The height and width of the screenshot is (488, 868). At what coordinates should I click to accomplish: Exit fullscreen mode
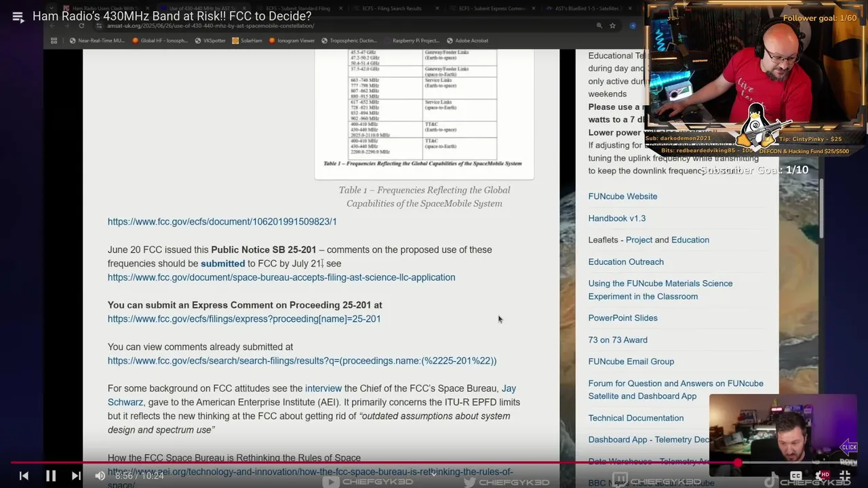(846, 476)
